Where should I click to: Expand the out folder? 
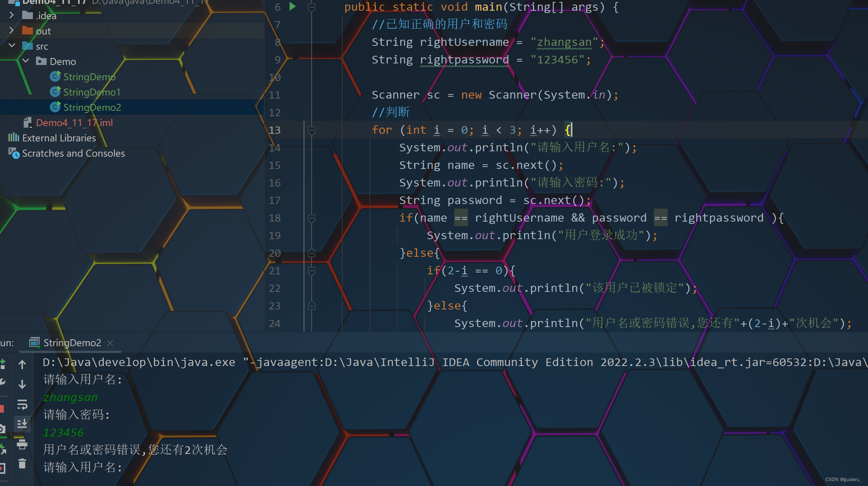(11, 31)
